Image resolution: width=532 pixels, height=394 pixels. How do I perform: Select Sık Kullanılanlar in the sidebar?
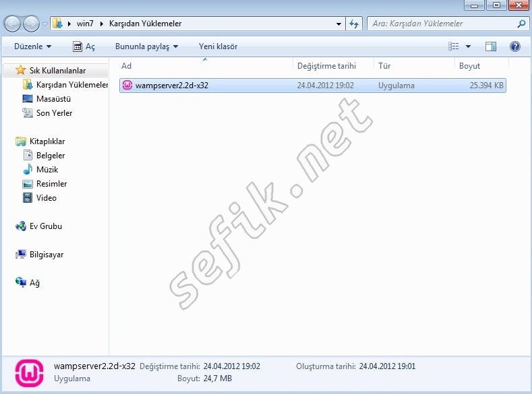point(57,71)
